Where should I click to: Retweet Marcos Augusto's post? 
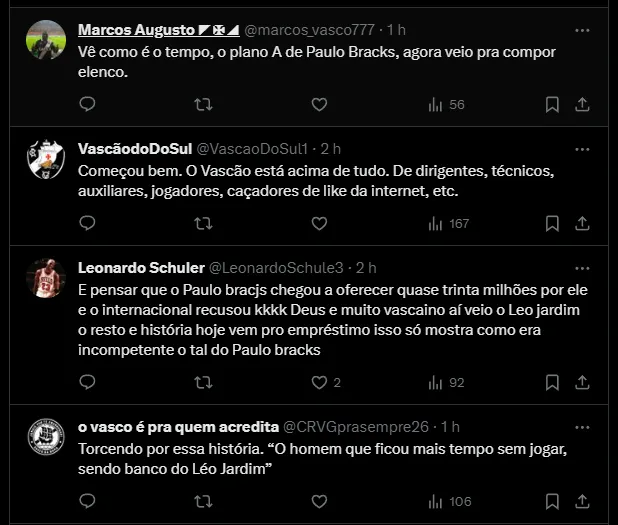(x=203, y=104)
